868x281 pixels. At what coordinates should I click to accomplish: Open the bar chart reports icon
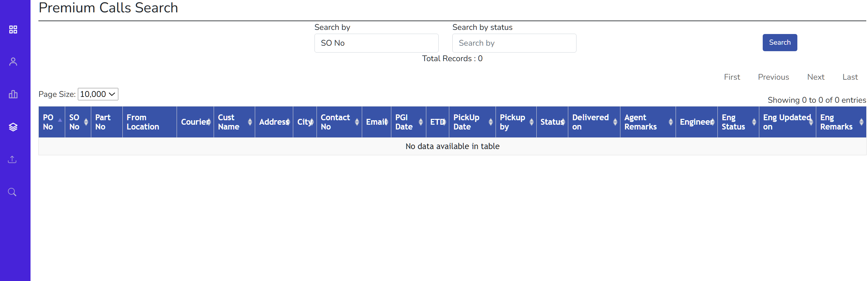(13, 94)
